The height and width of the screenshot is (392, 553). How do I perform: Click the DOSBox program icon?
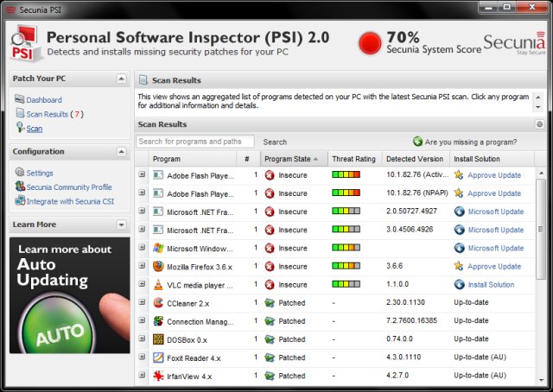158,339
